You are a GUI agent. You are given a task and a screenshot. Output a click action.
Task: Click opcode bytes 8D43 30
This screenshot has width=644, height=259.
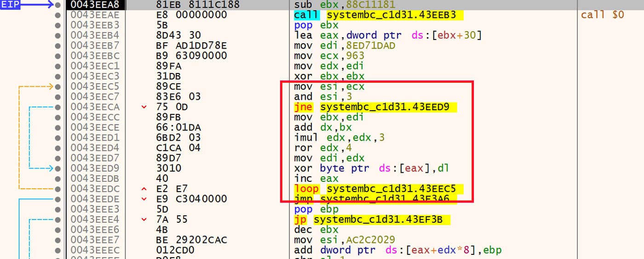click(x=178, y=35)
